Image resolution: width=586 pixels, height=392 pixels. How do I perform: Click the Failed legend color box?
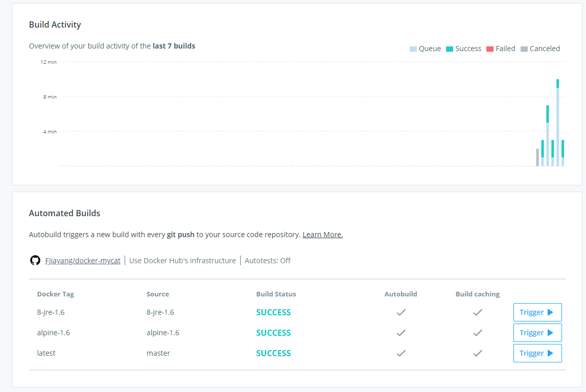click(x=490, y=49)
